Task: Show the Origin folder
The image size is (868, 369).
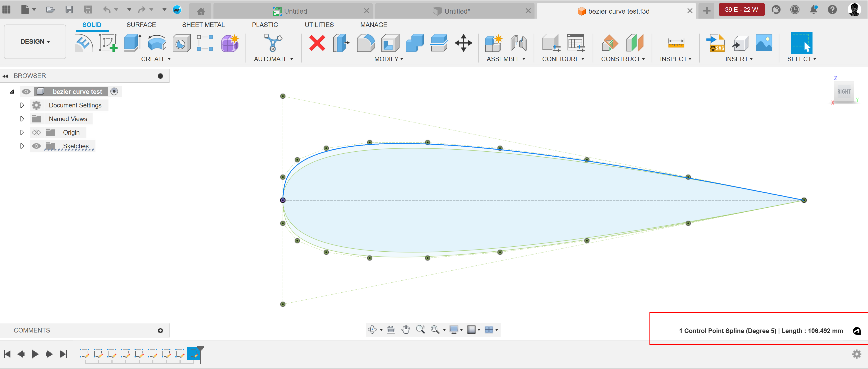Action: point(36,132)
